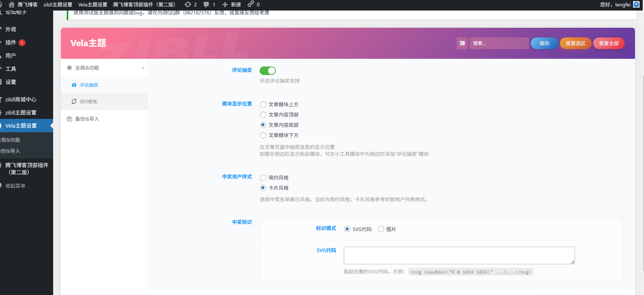Open the 备份&导入 section icon
Screen dimensions: 644x295
pos(69,119)
